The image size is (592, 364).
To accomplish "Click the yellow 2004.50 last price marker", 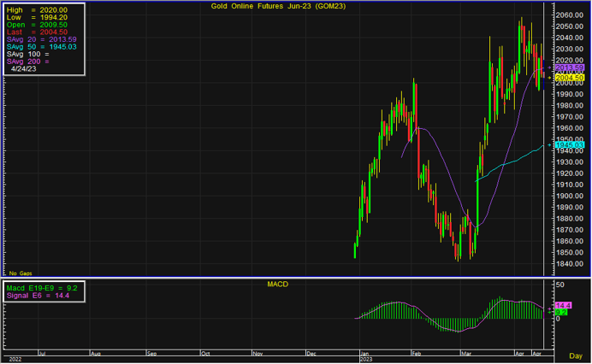I will pos(569,78).
